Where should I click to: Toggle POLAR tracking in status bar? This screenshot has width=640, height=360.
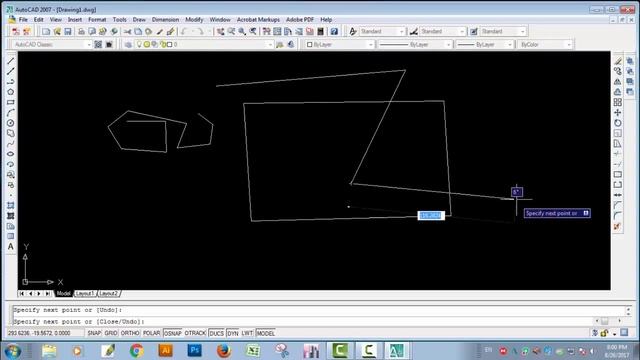click(x=151, y=333)
